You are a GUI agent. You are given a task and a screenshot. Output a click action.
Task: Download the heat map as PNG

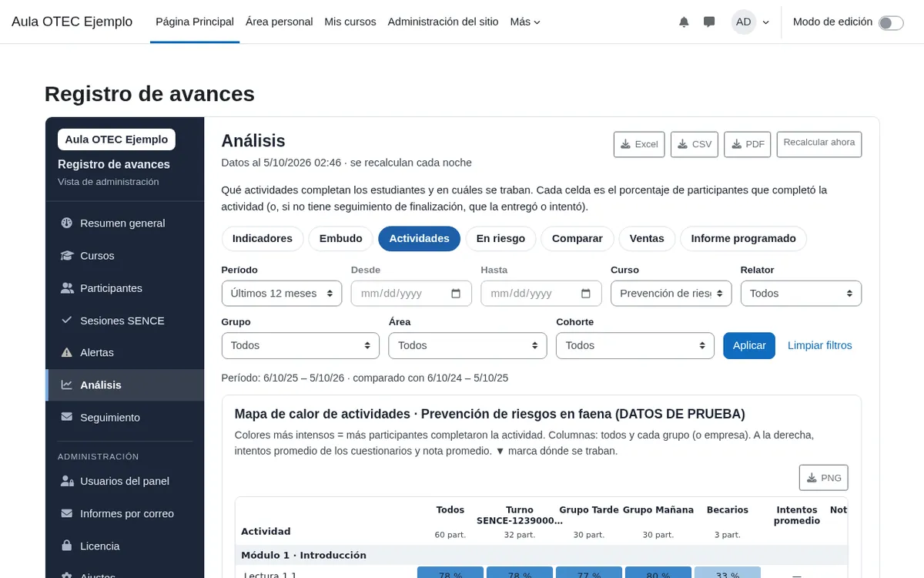pos(824,478)
